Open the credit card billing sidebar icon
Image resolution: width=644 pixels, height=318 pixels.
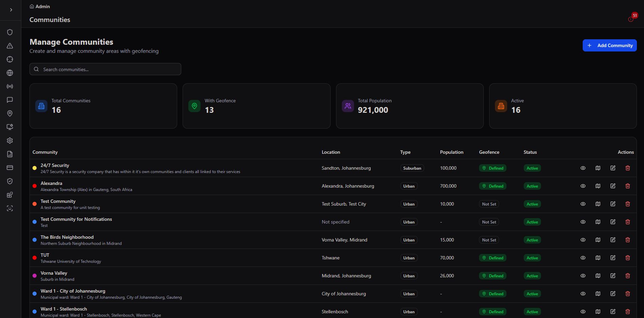[10, 168]
